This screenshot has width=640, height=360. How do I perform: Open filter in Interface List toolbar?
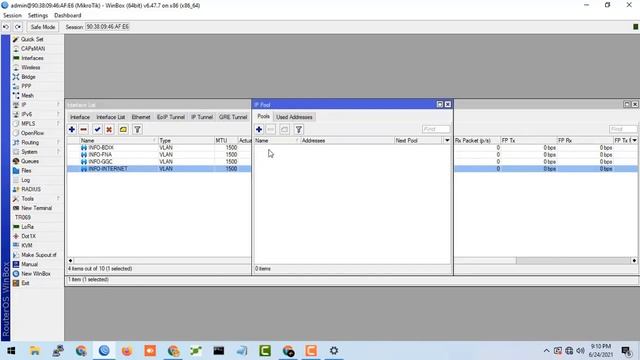(x=138, y=129)
